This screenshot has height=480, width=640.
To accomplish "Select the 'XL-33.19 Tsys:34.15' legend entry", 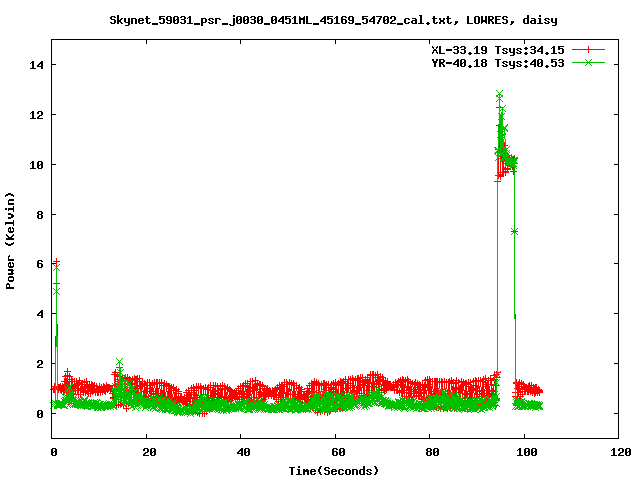I will [x=498, y=50].
